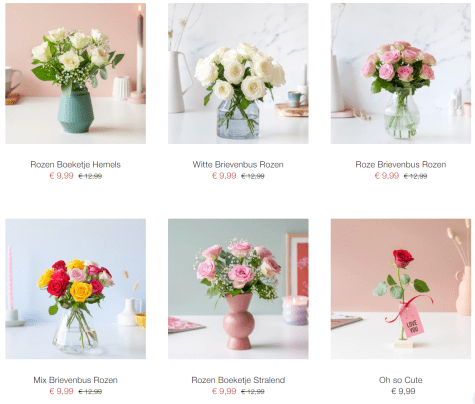Image resolution: width=475 pixels, height=404 pixels.
Task: Open the Witte Brievenbus Rozen product image
Action: click(x=238, y=73)
